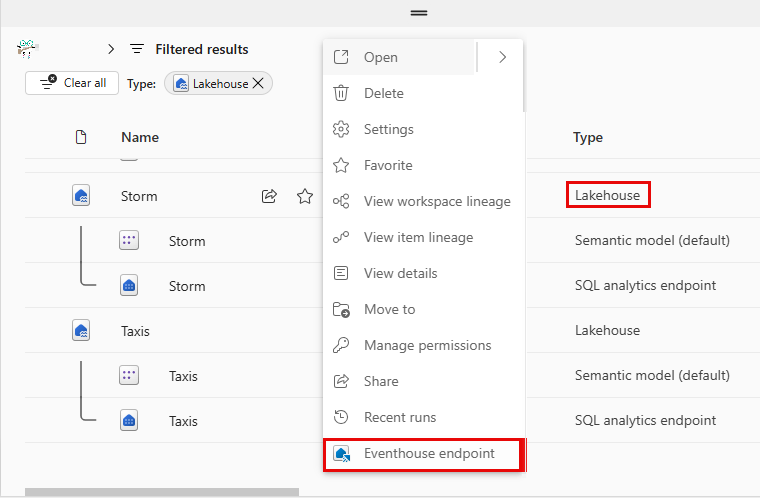
Task: Select View item lineage menu entry
Action: tap(418, 238)
